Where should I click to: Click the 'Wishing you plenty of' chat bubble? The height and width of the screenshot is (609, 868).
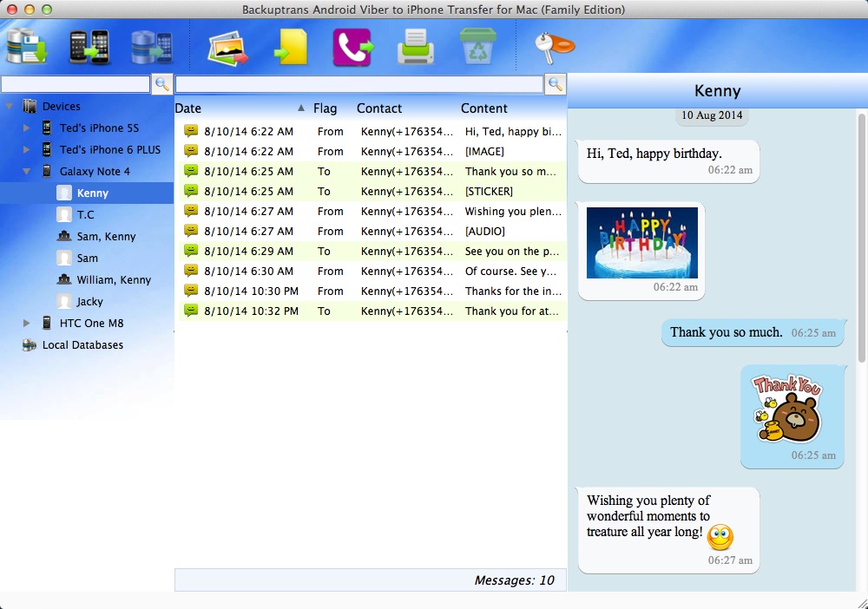coord(668,530)
